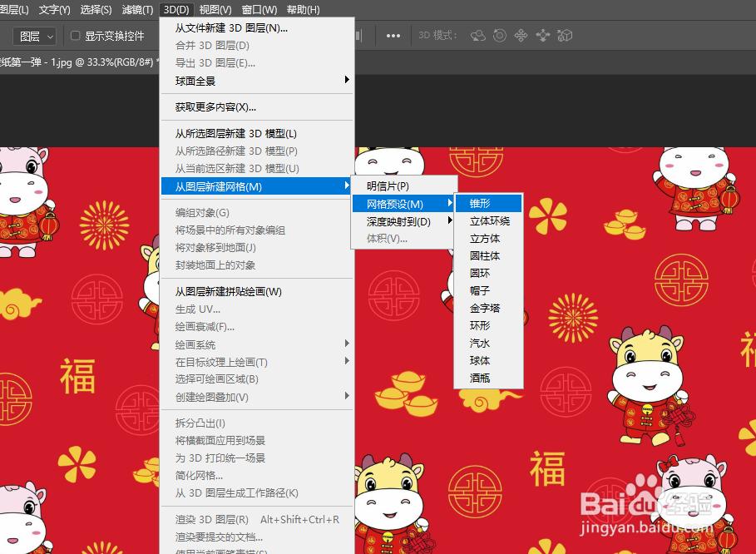Image resolution: width=756 pixels, height=554 pixels.
Task: Click the 1.jpg document tab
Action: 78,62
